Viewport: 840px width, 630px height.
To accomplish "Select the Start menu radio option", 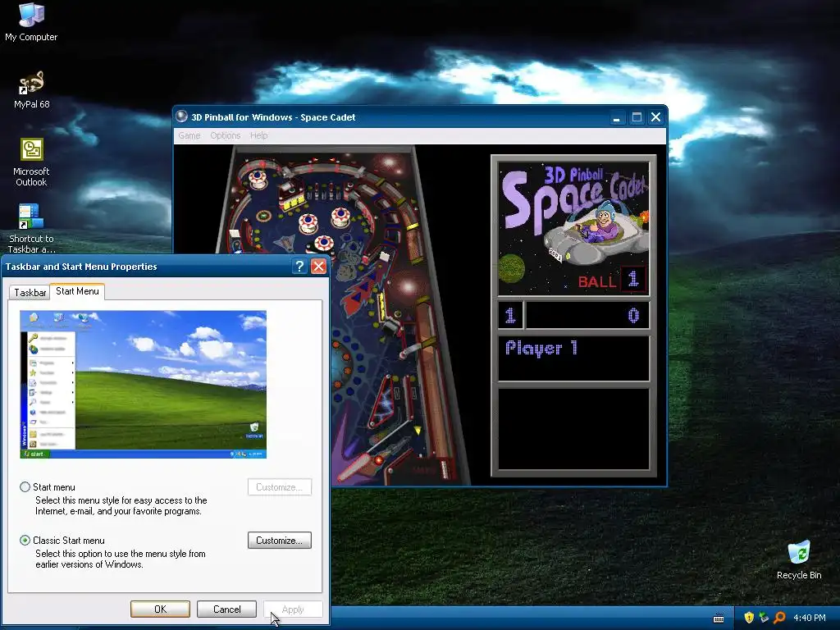I will click(x=25, y=487).
